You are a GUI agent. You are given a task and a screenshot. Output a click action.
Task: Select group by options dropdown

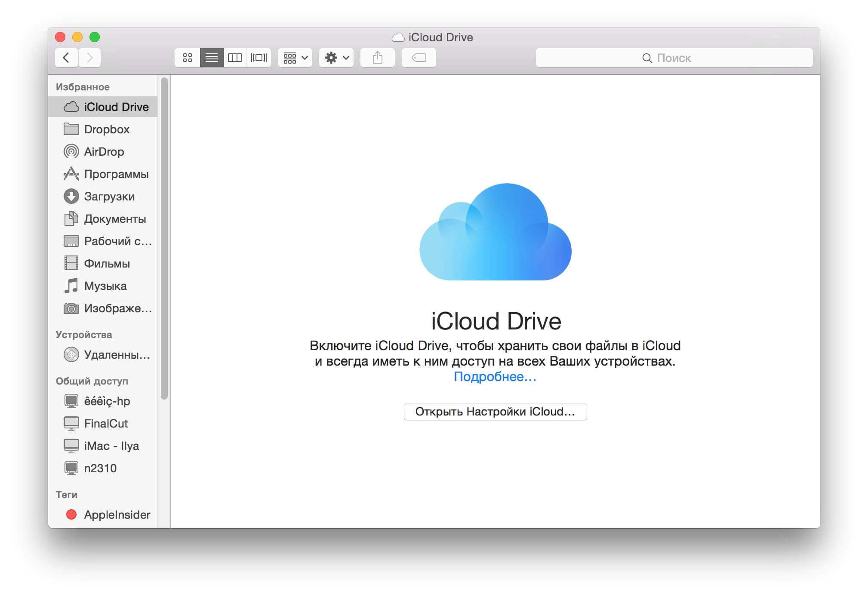(295, 58)
